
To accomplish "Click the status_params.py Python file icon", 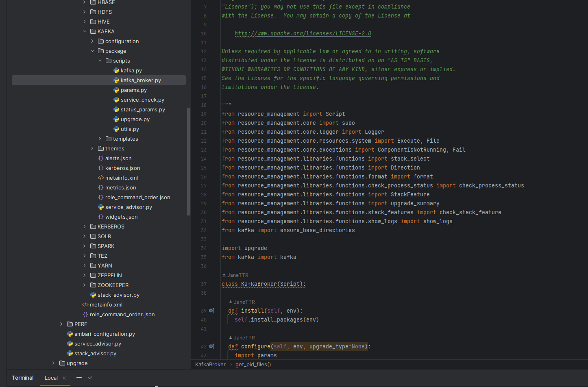I will click(116, 109).
